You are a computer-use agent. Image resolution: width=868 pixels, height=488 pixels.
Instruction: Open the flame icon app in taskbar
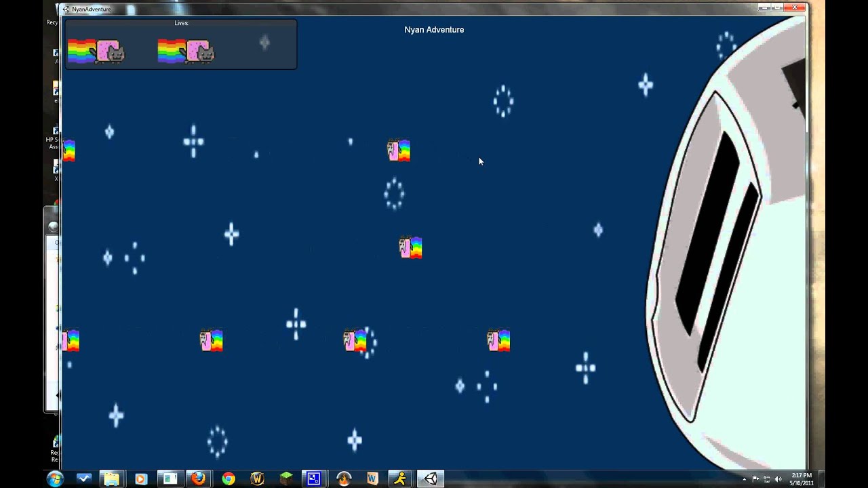coord(344,479)
